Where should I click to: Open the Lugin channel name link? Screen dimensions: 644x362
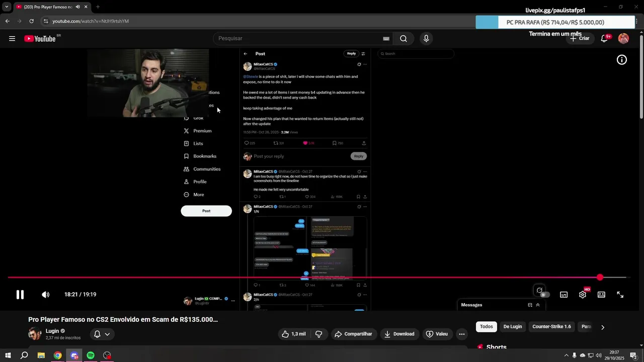pos(52,331)
